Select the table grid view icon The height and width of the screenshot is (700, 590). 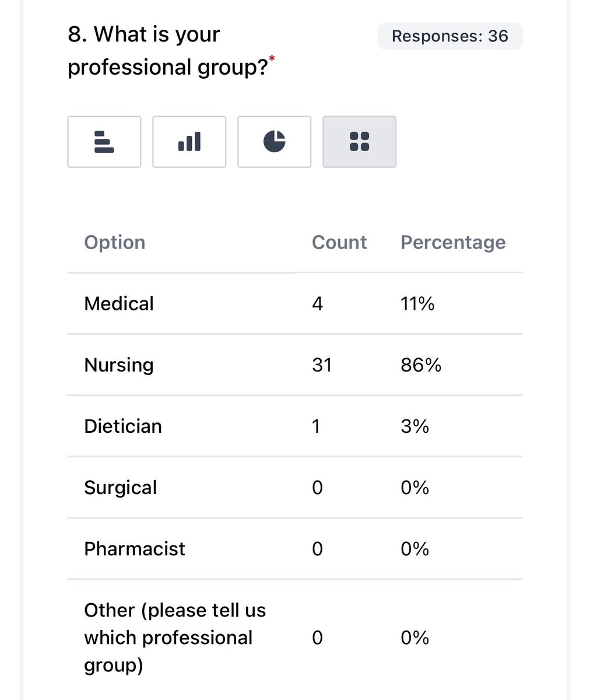click(x=359, y=142)
